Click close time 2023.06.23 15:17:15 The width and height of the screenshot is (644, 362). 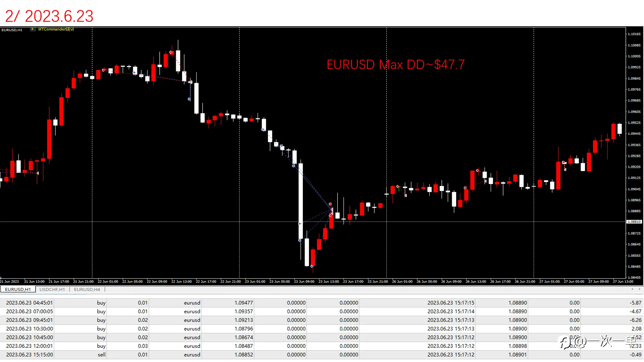coord(451,303)
